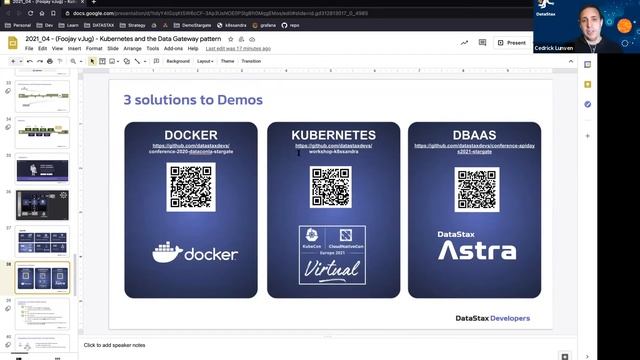The height and width of the screenshot is (360, 640).
Task: Insert a shape
Action: click(x=127, y=61)
